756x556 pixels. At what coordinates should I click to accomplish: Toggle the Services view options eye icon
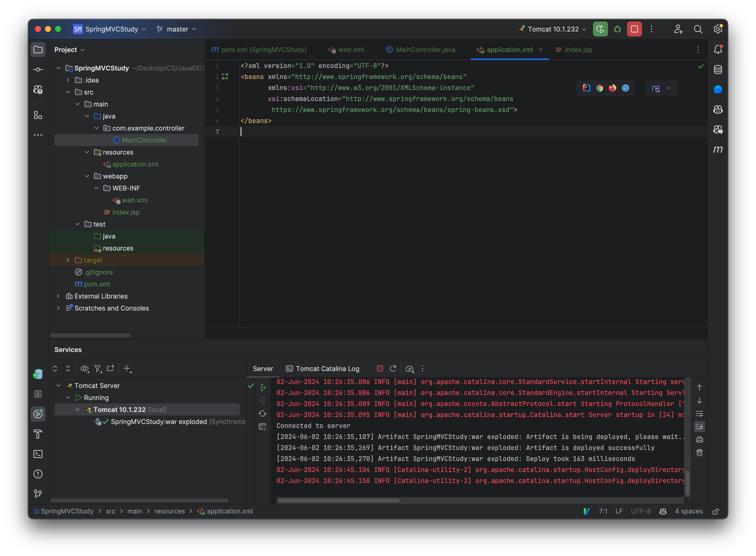84,368
